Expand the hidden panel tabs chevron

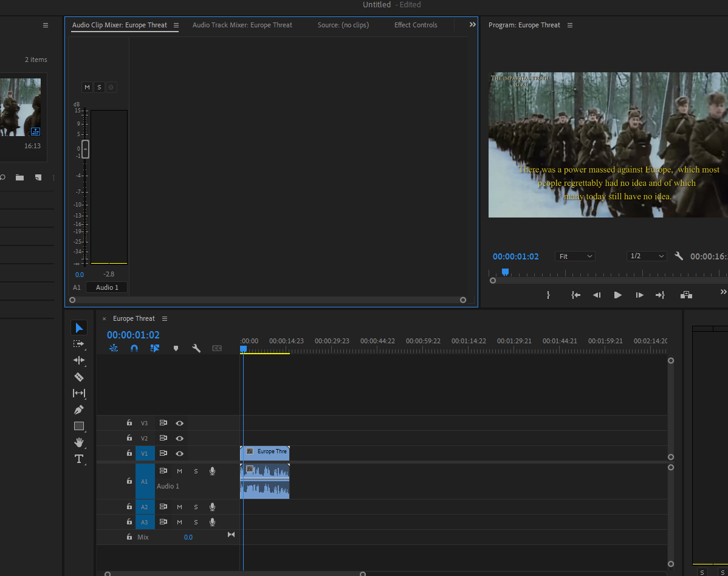(472, 24)
